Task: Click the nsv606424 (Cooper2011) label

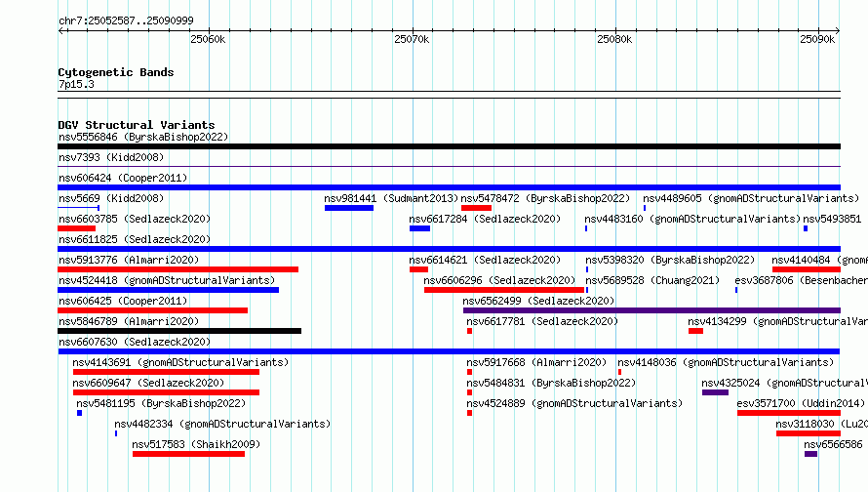Action: coord(123,178)
